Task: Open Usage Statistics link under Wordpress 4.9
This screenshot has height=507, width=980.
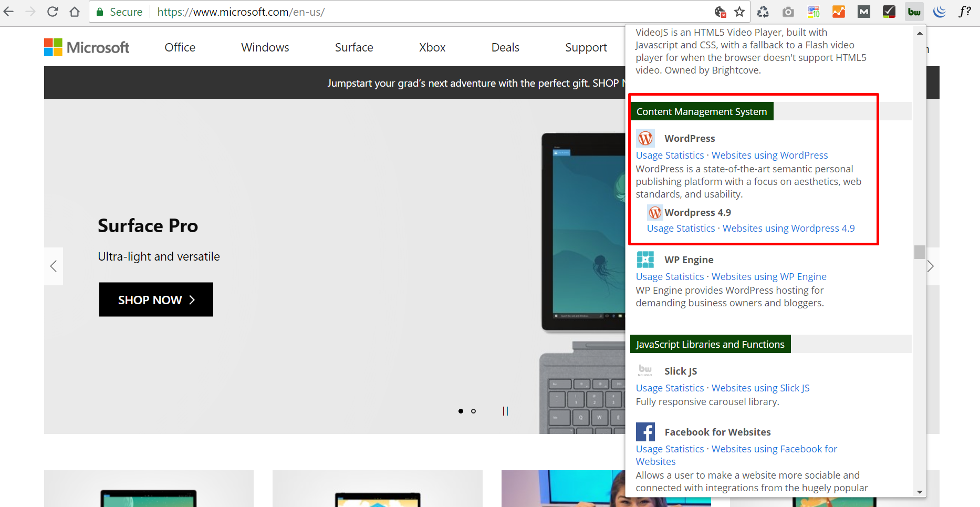Action: pos(681,228)
